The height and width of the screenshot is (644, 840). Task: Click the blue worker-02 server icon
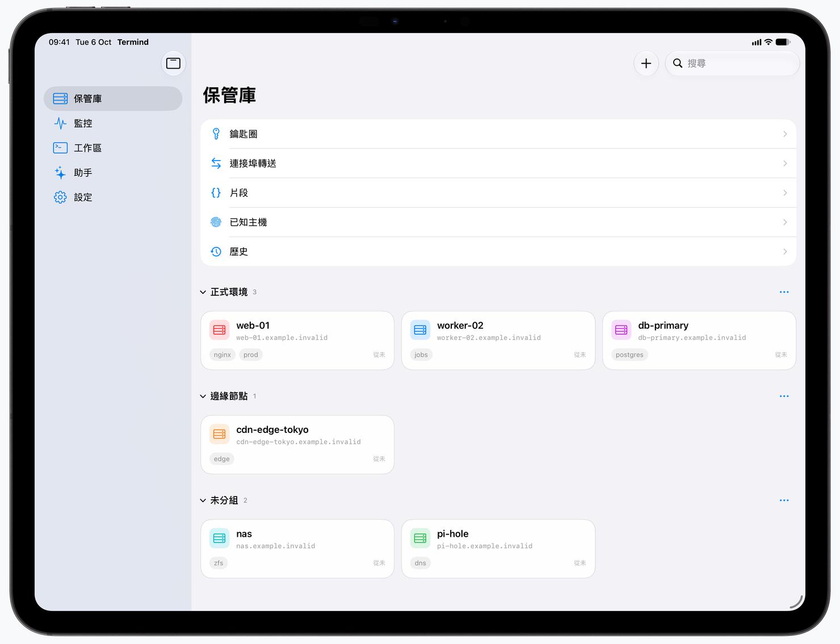tap(421, 330)
